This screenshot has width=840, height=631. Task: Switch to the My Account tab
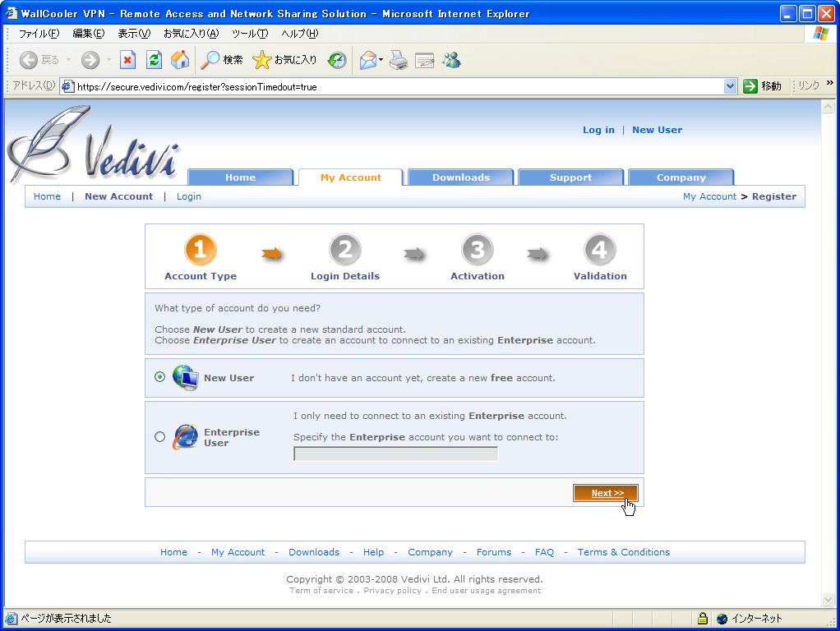tap(351, 177)
